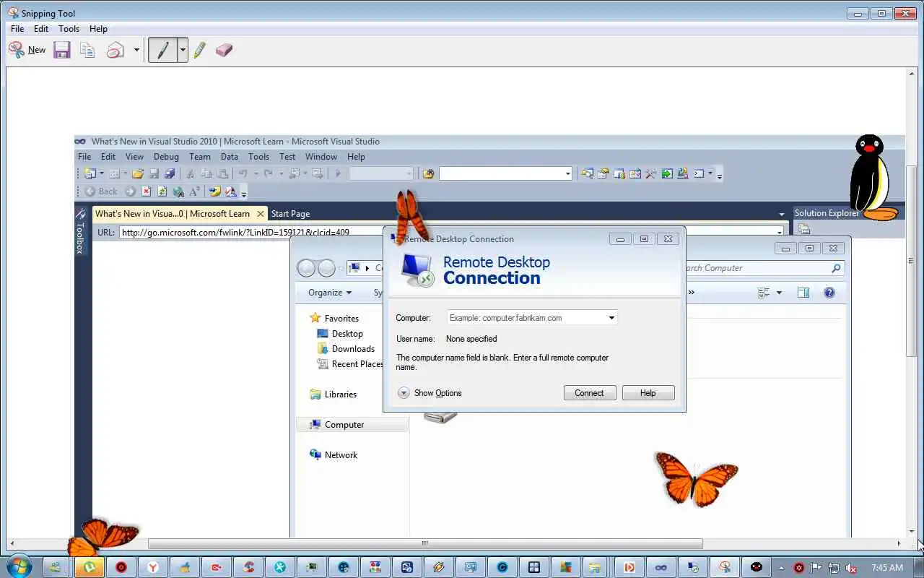This screenshot has width=924, height=578.
Task: Click the Stop browser icon in web toolbar
Action: click(x=147, y=191)
